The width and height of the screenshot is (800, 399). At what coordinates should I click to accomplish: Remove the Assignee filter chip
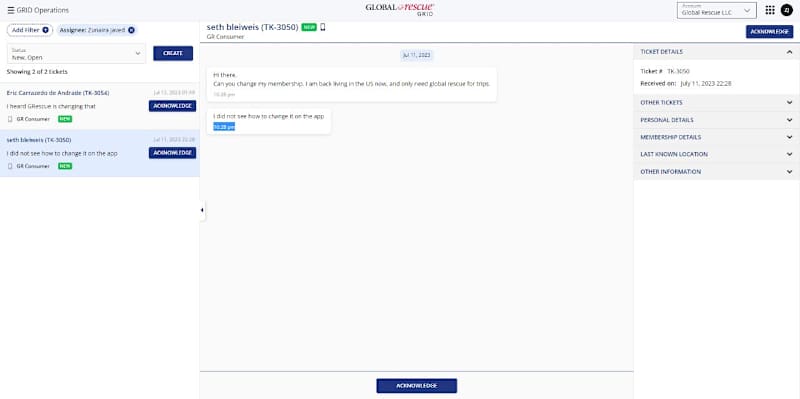pos(132,30)
